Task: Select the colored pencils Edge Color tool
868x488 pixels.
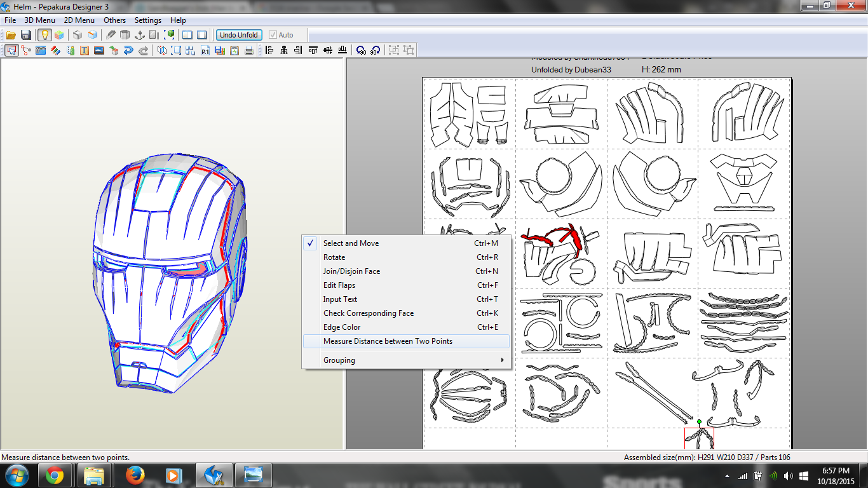Action: (x=55, y=50)
